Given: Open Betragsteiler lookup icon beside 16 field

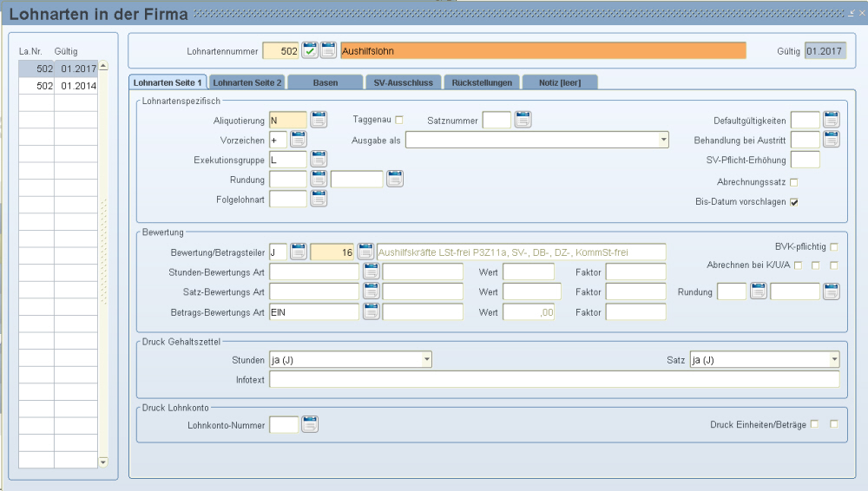Looking at the screenshot, I should pyautogui.click(x=365, y=252).
